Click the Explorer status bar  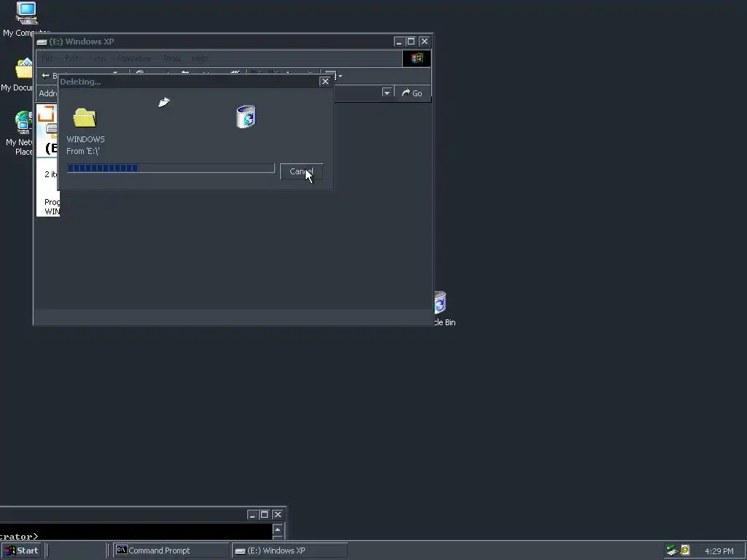pos(233,316)
